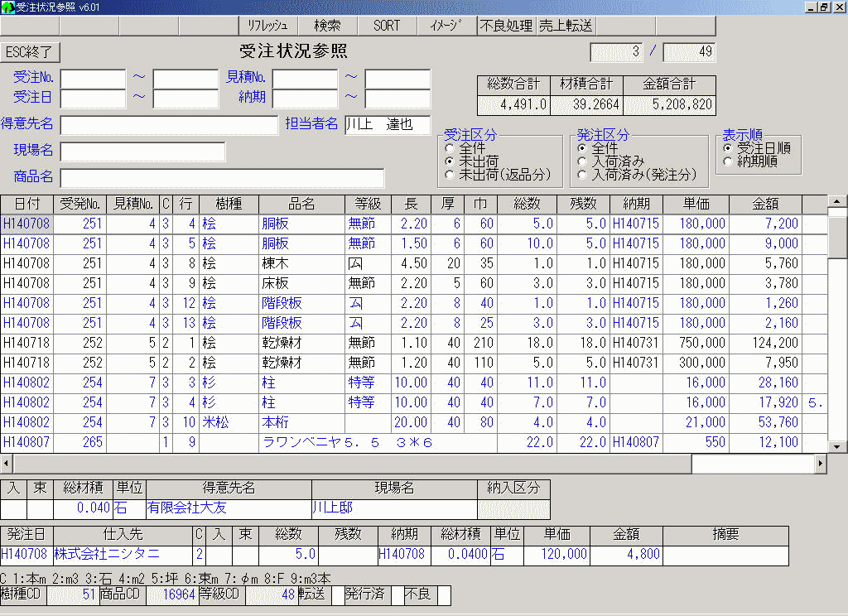The height and width of the screenshot is (616, 848).
Task: Click the 担当者名 field showing 川上 達也
Action: point(388,125)
